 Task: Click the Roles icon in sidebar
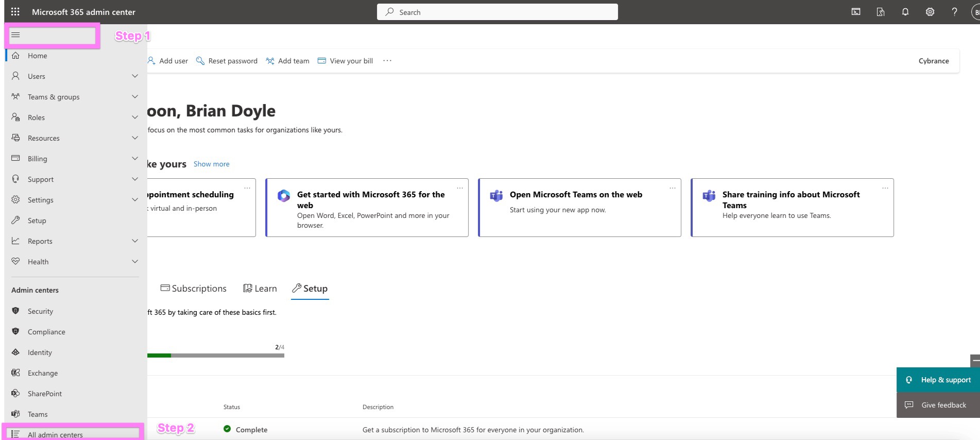[x=15, y=117]
